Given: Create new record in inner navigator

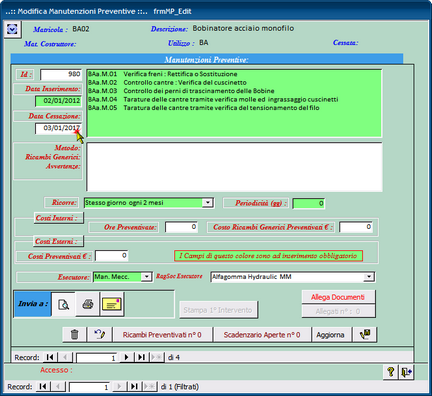Looking at the screenshot, I should 156,357.
